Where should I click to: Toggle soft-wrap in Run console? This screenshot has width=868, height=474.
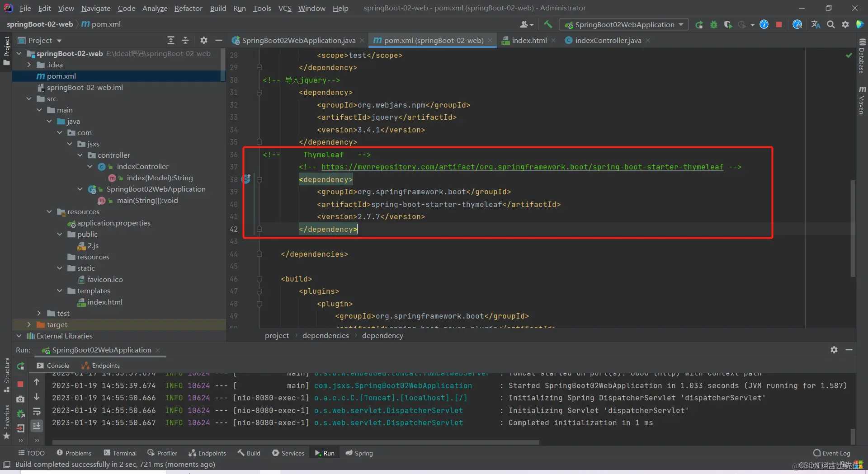click(37, 412)
